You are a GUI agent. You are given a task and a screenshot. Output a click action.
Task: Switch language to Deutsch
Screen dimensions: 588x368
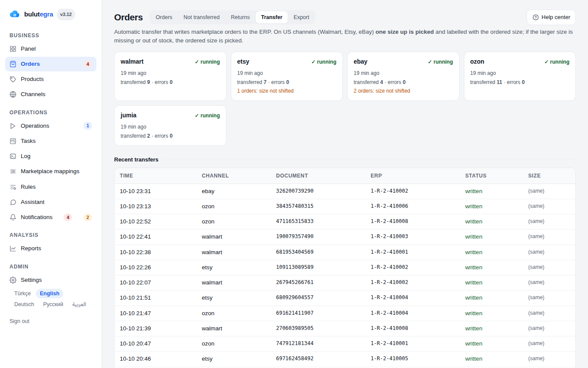[x=24, y=304]
